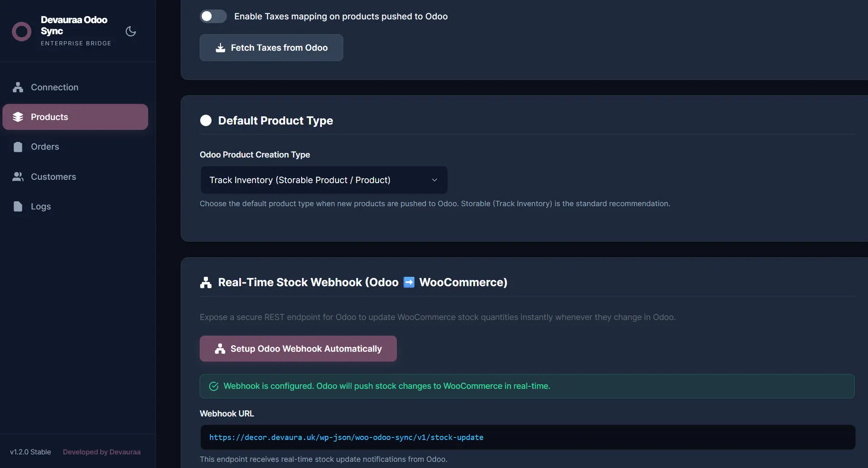Click the v1.2.0 Stable version text
The height and width of the screenshot is (468, 868).
[x=30, y=452]
